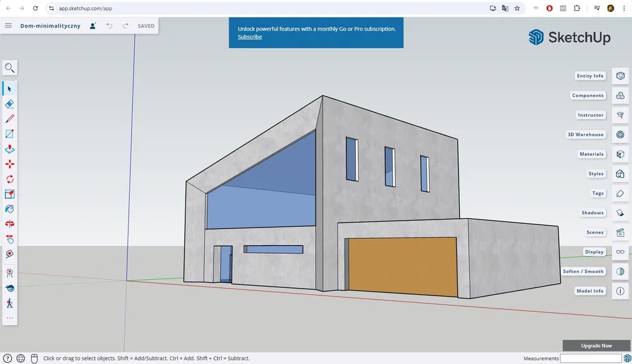Select the Pencil line tool
This screenshot has height=364, width=632.
pos(9,118)
